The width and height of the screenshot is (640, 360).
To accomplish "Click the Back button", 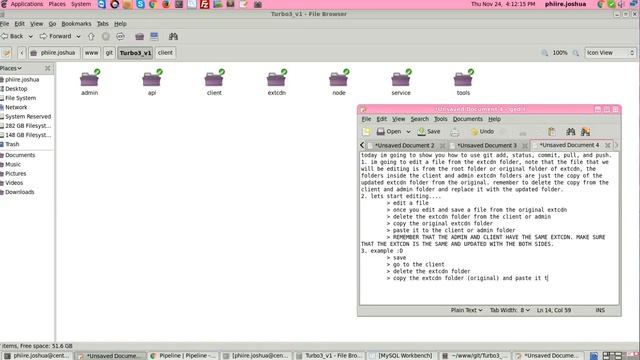I will click(12, 36).
